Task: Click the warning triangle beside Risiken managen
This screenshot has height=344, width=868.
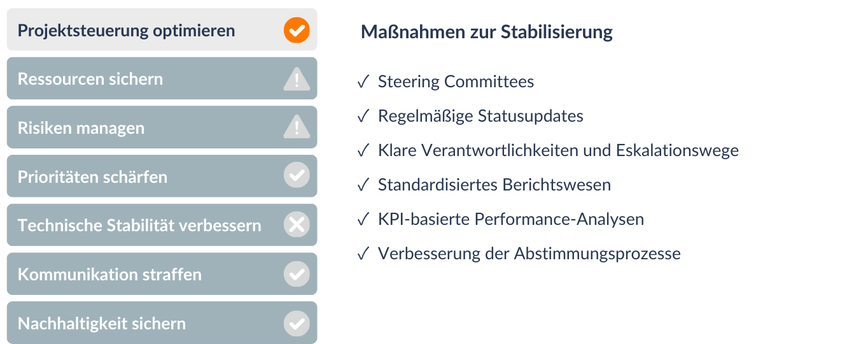Action: (x=297, y=127)
